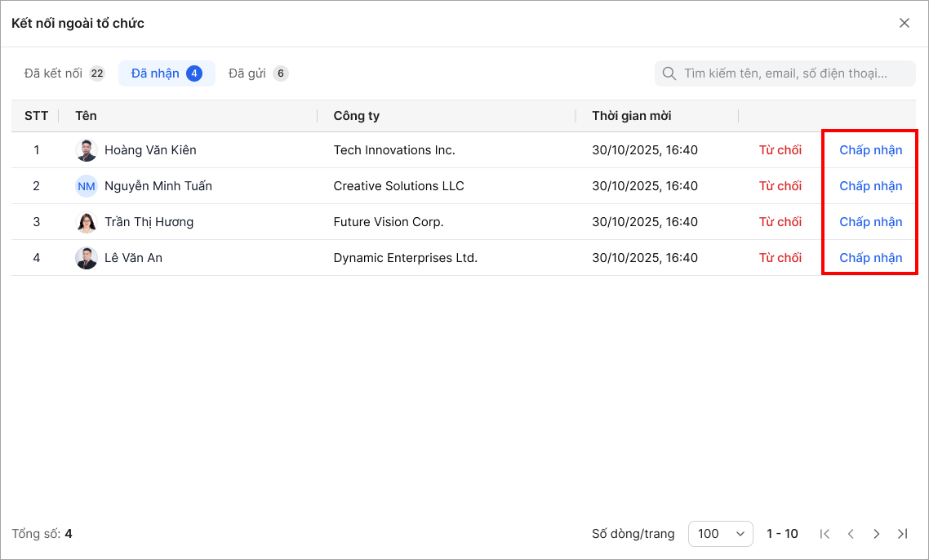Accept Hoàng Văn Kiên's invitation
This screenshot has width=929, height=560.
point(870,150)
